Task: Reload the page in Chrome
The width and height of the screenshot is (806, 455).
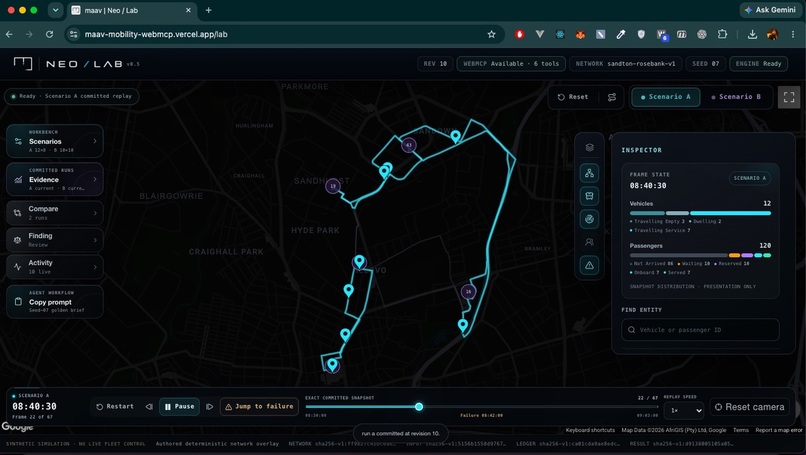Action: (x=49, y=34)
